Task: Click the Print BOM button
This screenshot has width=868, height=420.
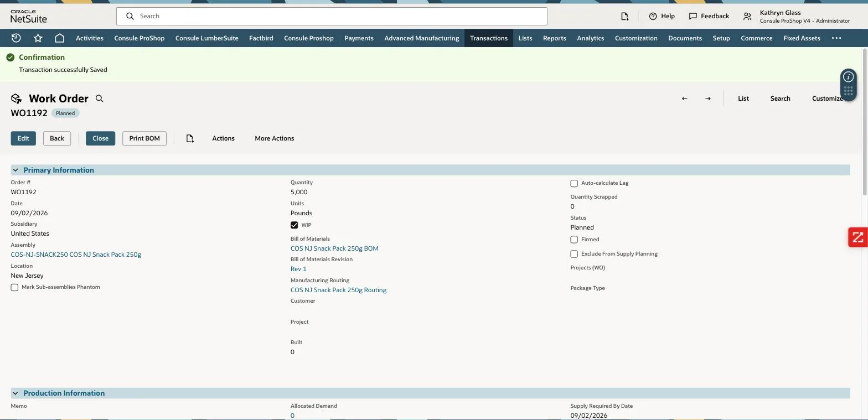Action: 144,138
